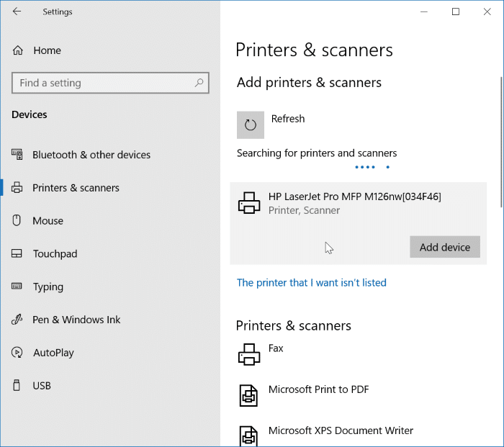The width and height of the screenshot is (504, 447).
Task: Go to Mouse settings
Action: click(48, 221)
